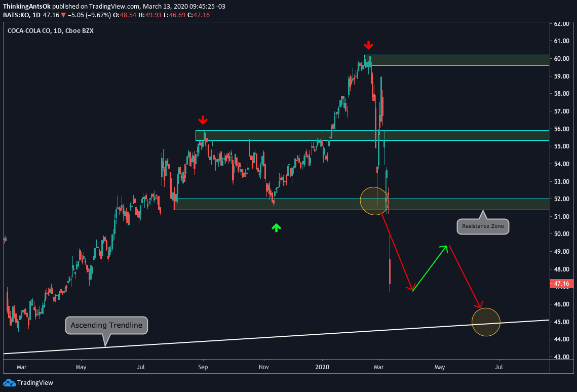
Task: Click the red down arrow above the 56.00 zone
Action: 203,120
